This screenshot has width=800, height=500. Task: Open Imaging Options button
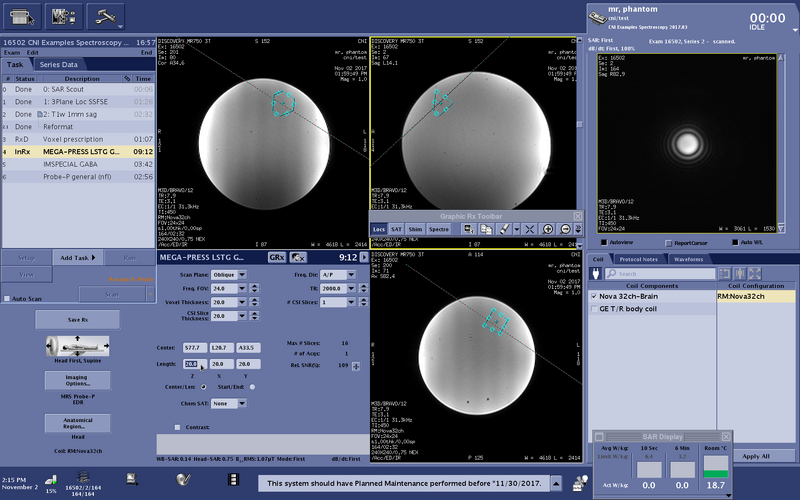tap(78, 381)
